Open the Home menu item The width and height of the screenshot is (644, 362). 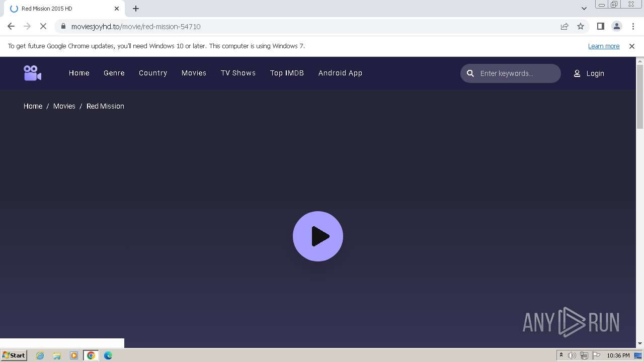point(79,73)
